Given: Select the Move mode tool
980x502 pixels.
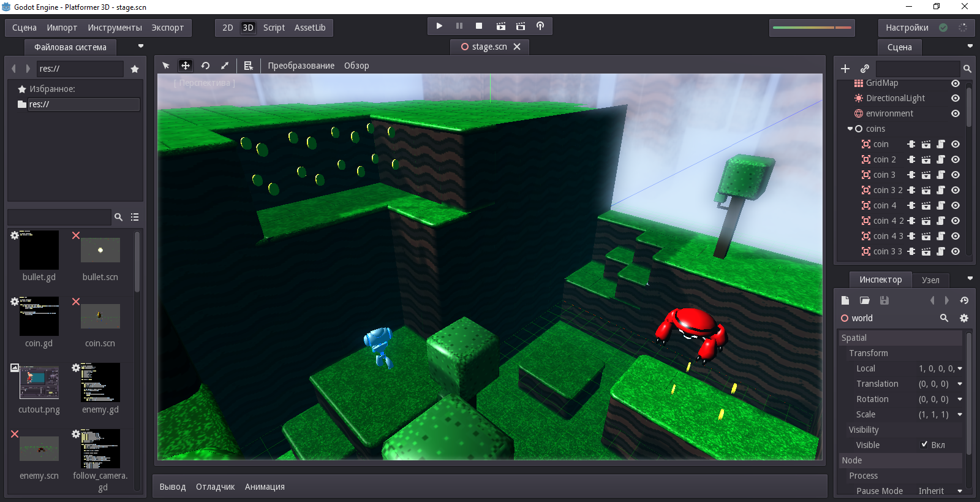Looking at the screenshot, I should click(185, 66).
